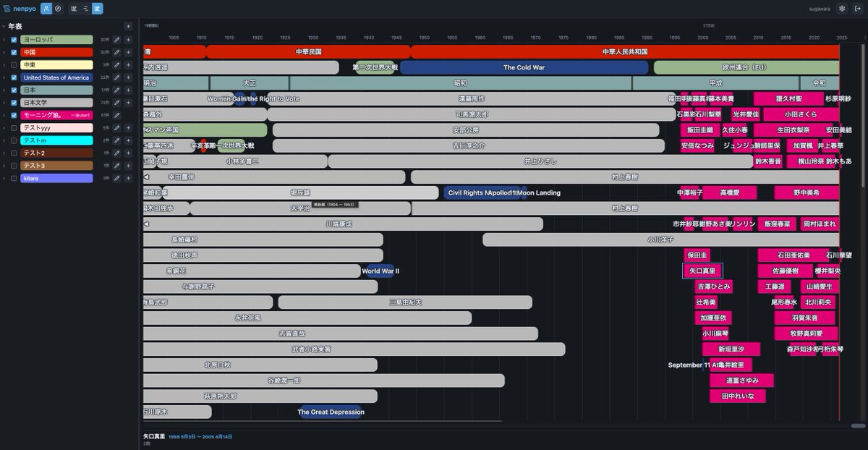Click the 昭和 era bar
Image resolution: width=868 pixels, height=450 pixels.
pos(460,83)
